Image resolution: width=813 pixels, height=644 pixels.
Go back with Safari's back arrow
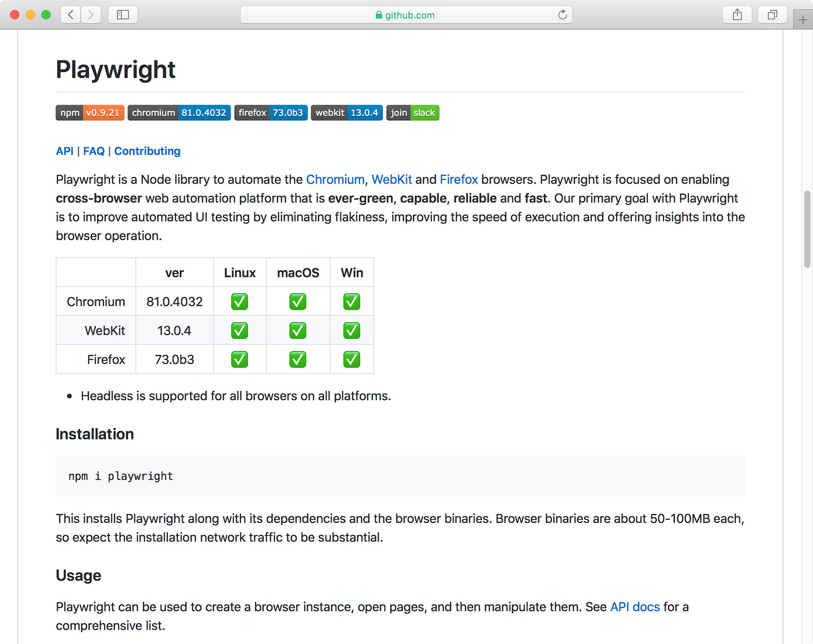[x=71, y=15]
